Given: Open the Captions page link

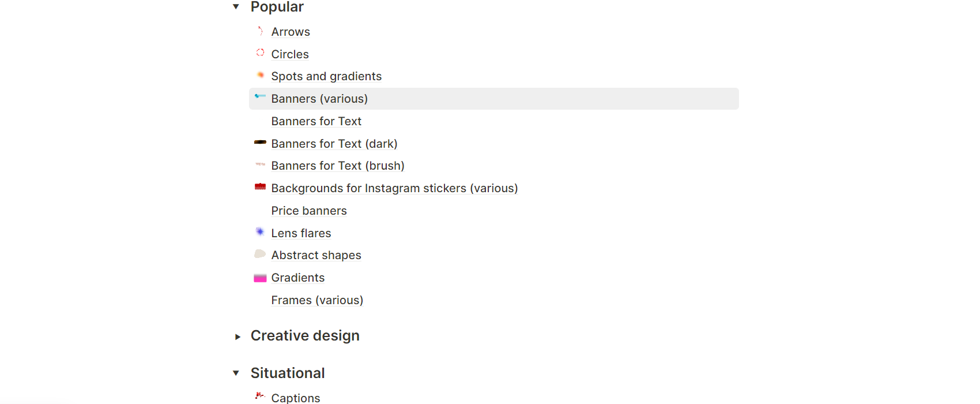Looking at the screenshot, I should 296,398.
